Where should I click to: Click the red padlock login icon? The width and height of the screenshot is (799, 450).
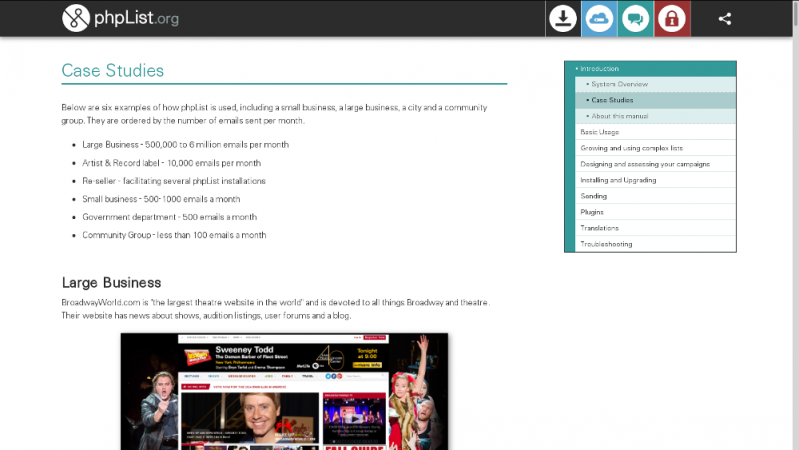tap(672, 18)
